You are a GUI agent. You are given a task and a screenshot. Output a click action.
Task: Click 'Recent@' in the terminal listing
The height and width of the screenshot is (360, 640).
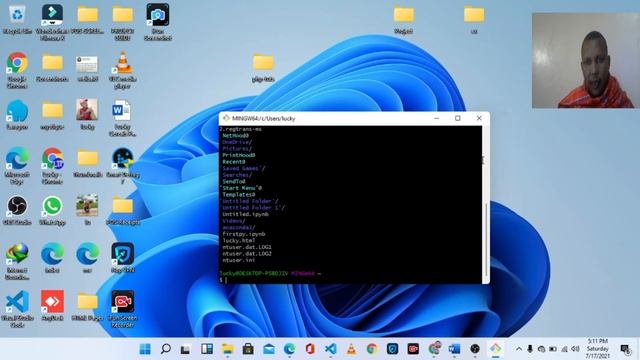coord(234,162)
